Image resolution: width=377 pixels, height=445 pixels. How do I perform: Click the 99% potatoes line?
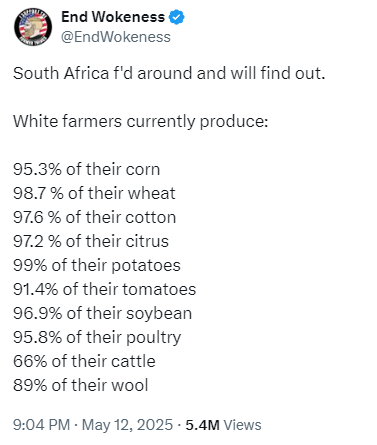tap(97, 266)
